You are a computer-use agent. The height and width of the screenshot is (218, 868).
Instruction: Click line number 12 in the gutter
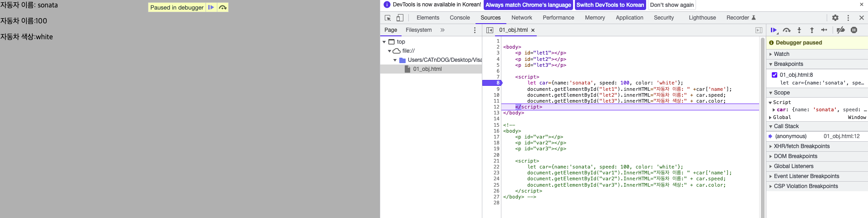pos(496,107)
